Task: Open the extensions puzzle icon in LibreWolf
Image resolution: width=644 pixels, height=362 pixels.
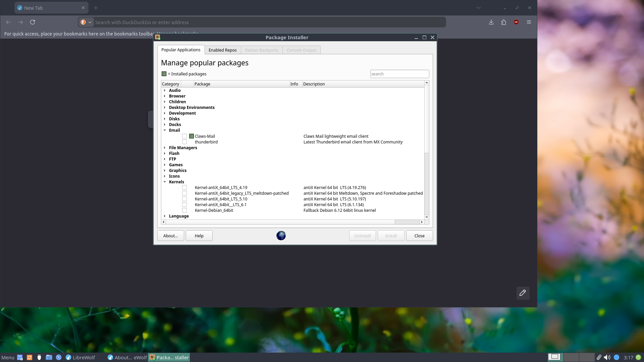Action: click(x=503, y=22)
